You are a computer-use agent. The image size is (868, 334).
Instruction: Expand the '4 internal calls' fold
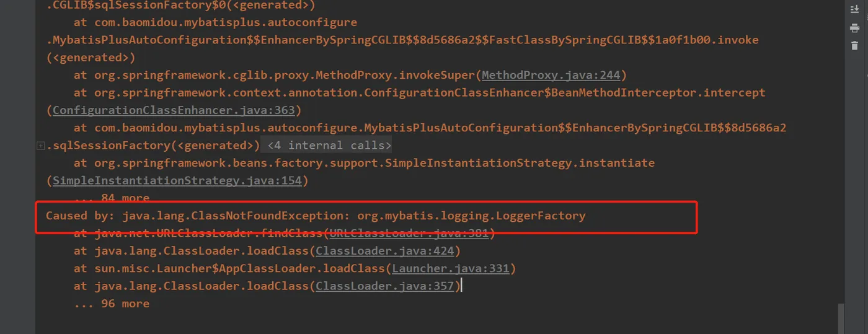329,146
